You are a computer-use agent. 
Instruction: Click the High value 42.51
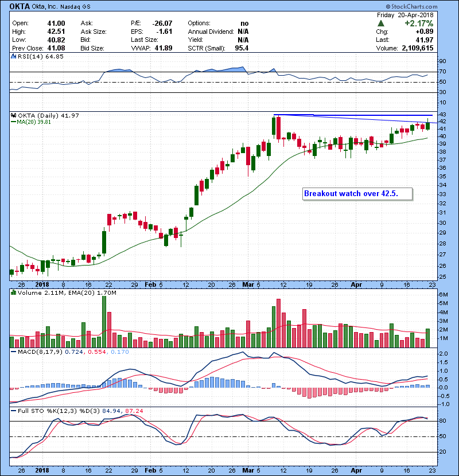(56, 32)
